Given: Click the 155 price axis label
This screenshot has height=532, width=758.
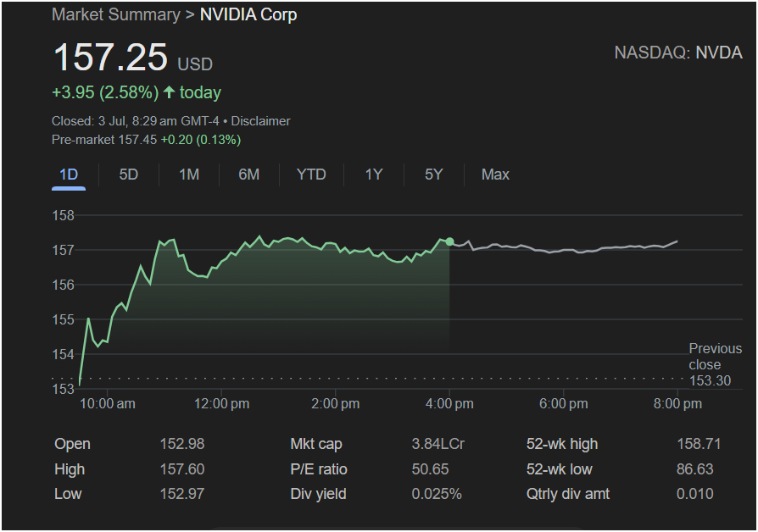Looking at the screenshot, I should (x=64, y=320).
